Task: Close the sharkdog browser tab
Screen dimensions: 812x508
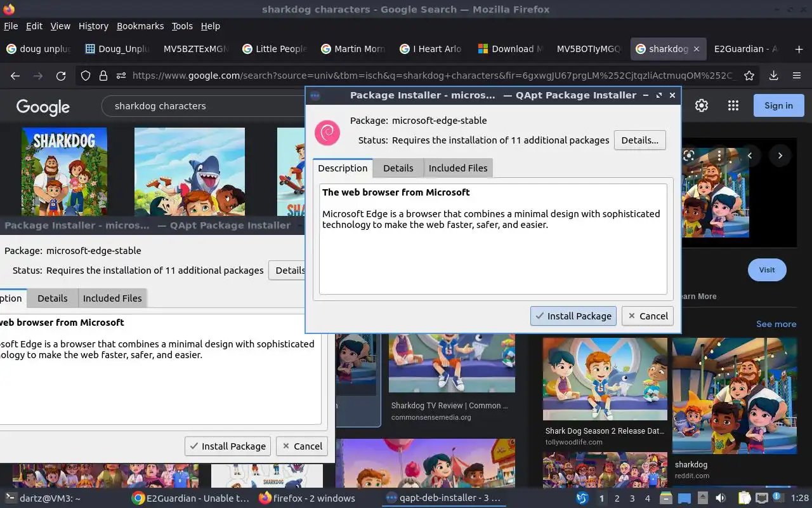Action: [x=696, y=49]
